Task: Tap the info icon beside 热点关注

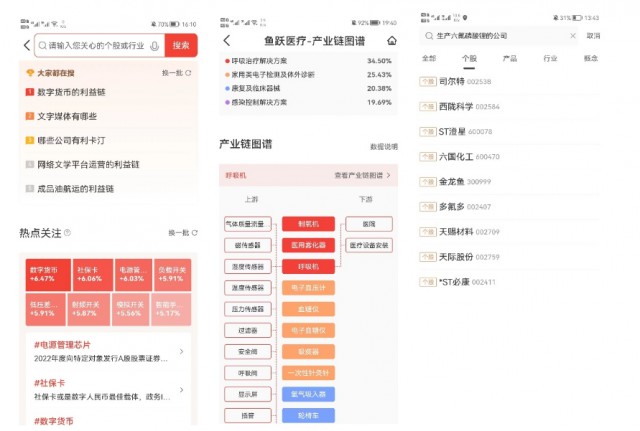Action: pyautogui.click(x=67, y=232)
